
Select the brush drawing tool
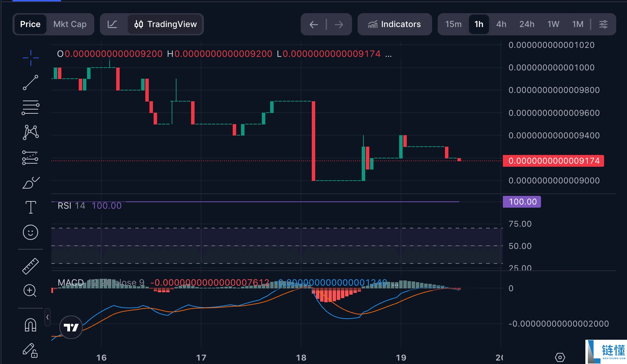click(x=31, y=183)
